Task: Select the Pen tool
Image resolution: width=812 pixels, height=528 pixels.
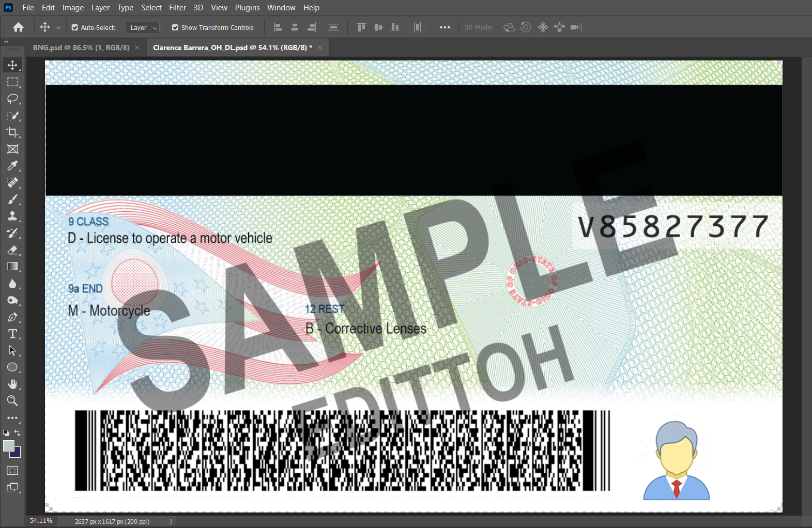Action: tap(12, 317)
